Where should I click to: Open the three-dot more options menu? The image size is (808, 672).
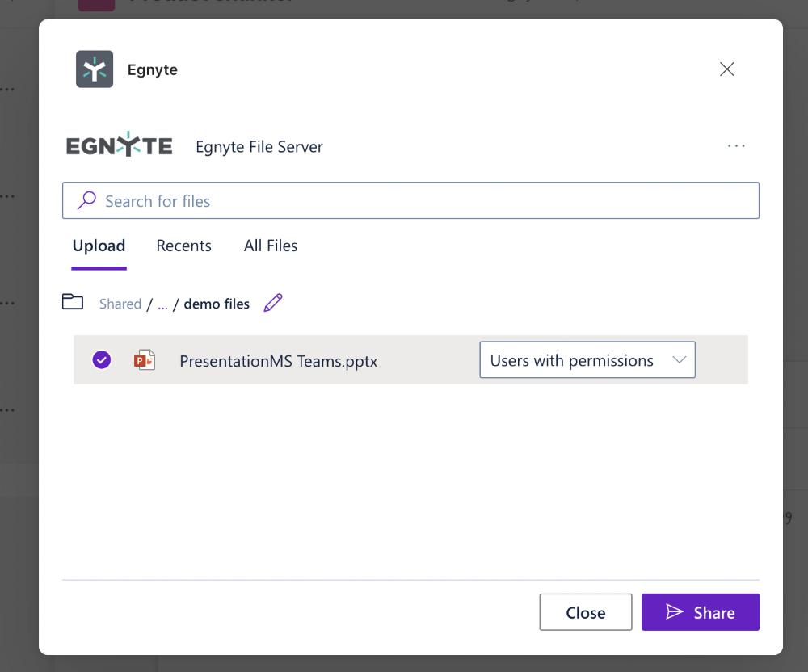(736, 146)
